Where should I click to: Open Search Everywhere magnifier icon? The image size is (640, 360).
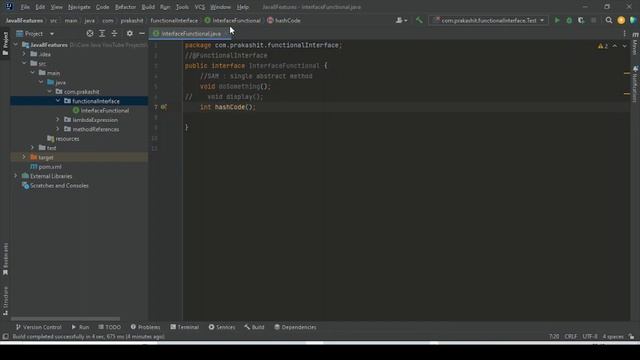pyautogui.click(x=609, y=20)
